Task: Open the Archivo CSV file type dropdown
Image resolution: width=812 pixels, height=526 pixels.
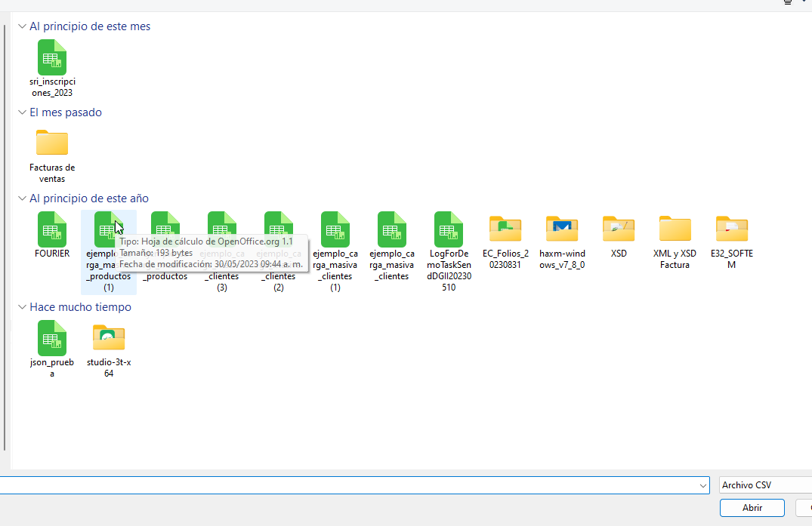Action: pos(763,485)
